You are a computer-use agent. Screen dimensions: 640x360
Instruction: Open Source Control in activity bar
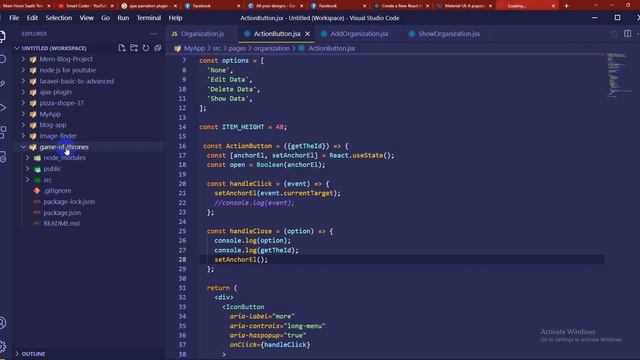tap(2, 83)
